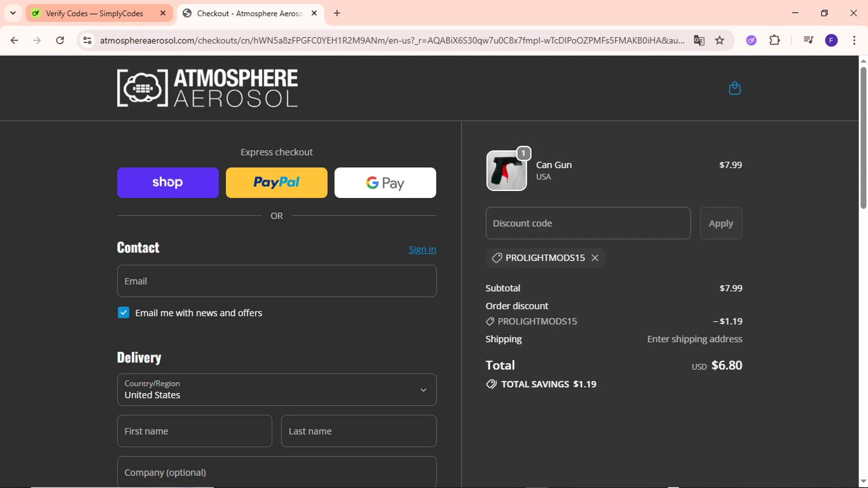Click the browser address bar URL
This screenshot has height=488, width=868.
tap(392, 41)
